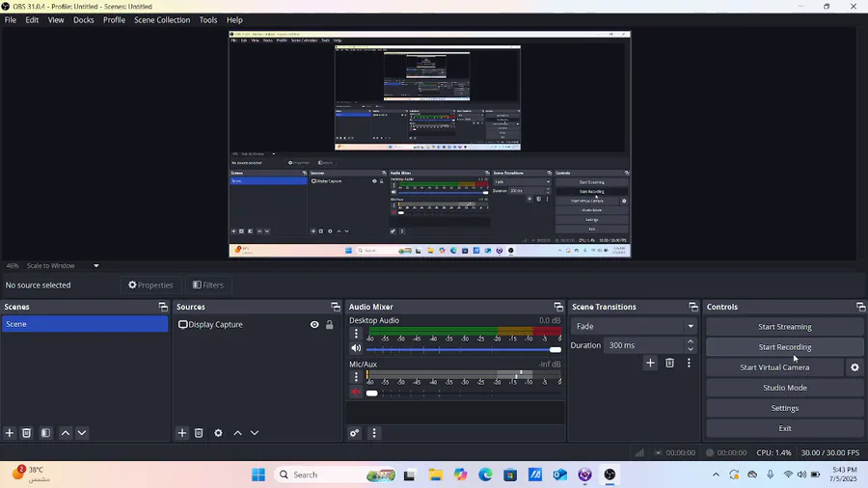
Task: Show hidden system tray icons chevron
Action: coord(716,474)
